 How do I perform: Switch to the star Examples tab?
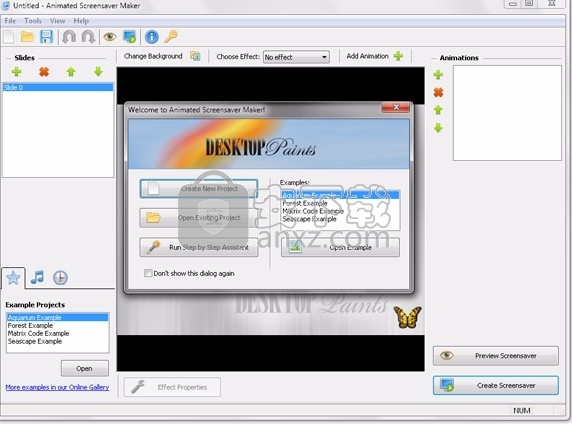click(x=13, y=278)
